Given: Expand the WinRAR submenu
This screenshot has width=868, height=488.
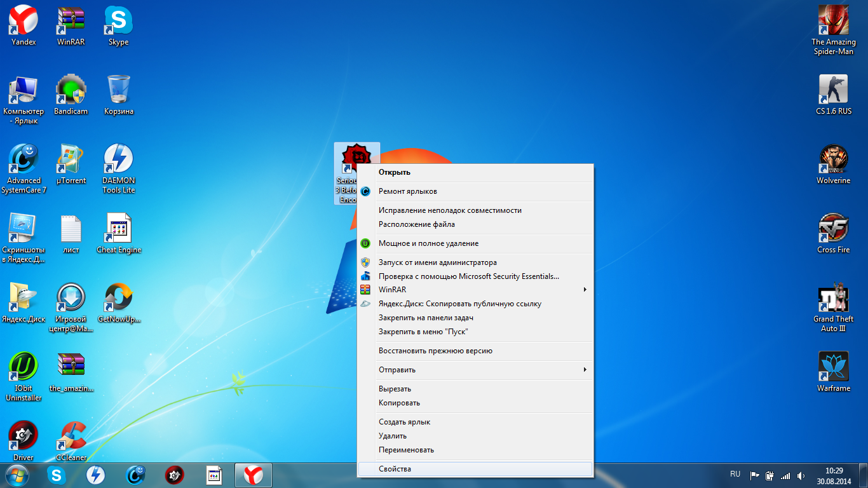Looking at the screenshot, I should [x=475, y=290].
